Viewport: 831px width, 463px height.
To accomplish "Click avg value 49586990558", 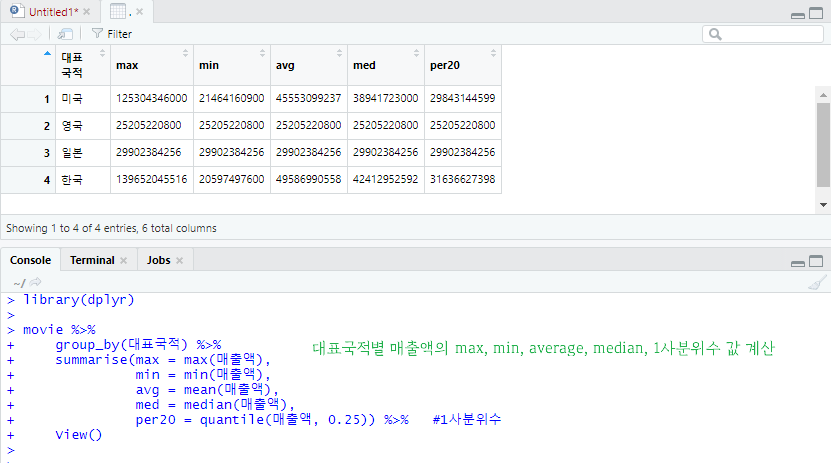I will 308,180.
